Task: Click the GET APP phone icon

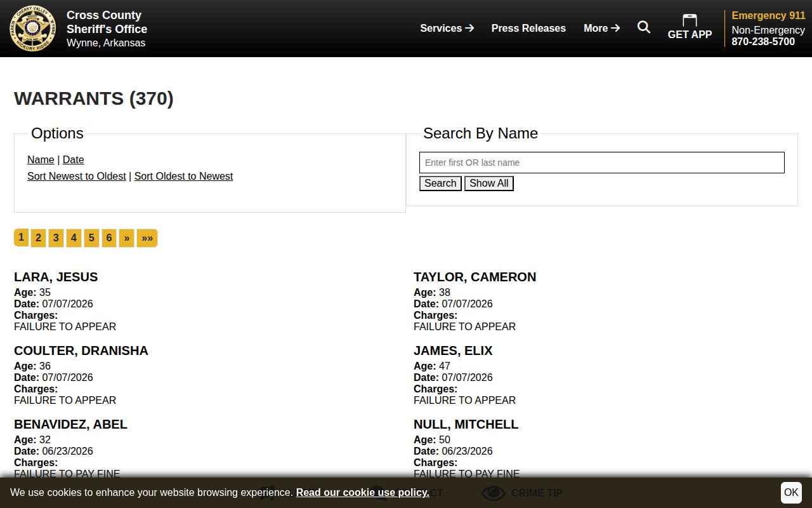Action: click(690, 20)
